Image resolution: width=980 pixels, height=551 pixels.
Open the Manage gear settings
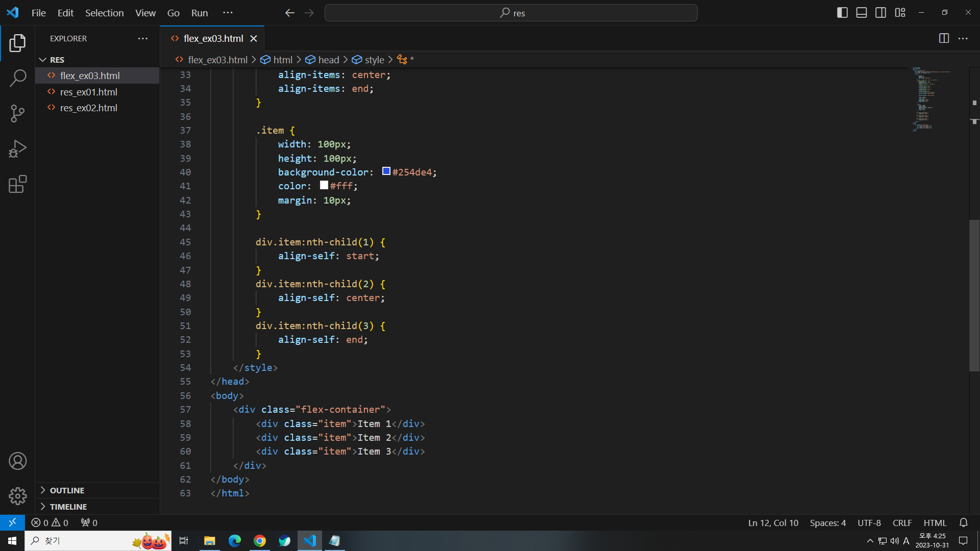click(17, 496)
